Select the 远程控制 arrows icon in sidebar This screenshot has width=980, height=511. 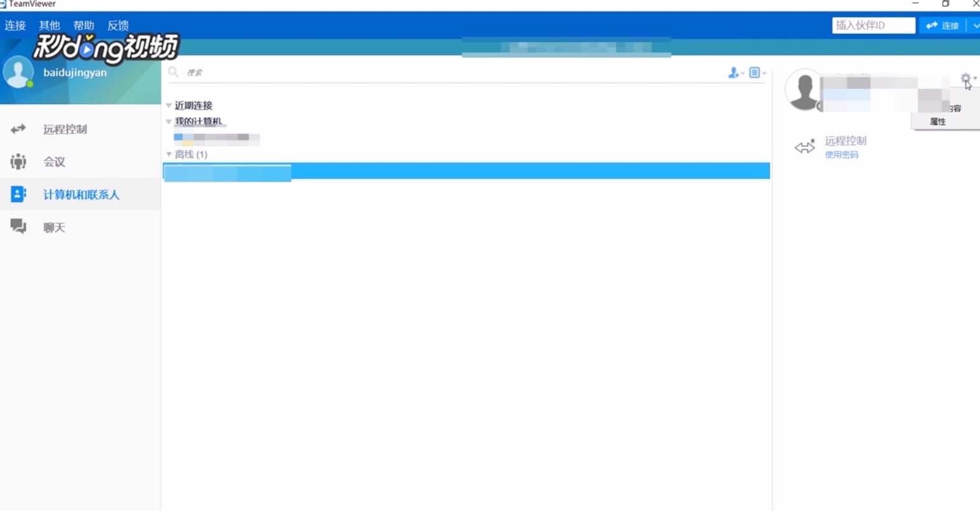(18, 129)
